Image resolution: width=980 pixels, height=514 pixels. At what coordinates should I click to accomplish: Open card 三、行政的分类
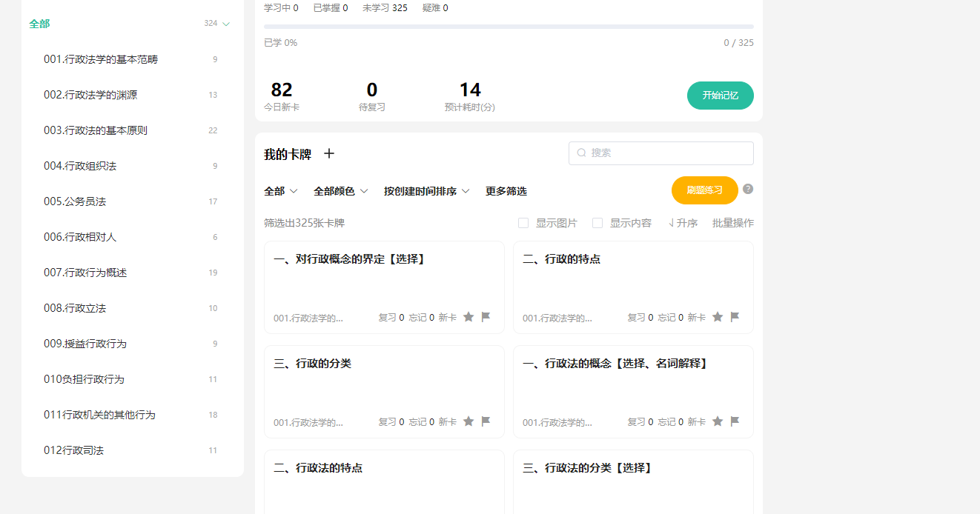[x=384, y=392]
